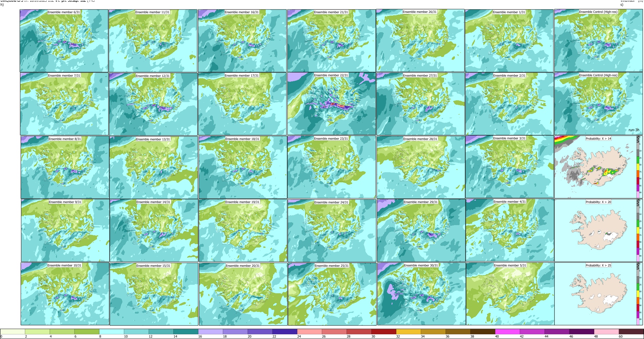Pick the yellow-orange swatch between 32 and 34
The height and width of the screenshot is (339, 644).
408,332
